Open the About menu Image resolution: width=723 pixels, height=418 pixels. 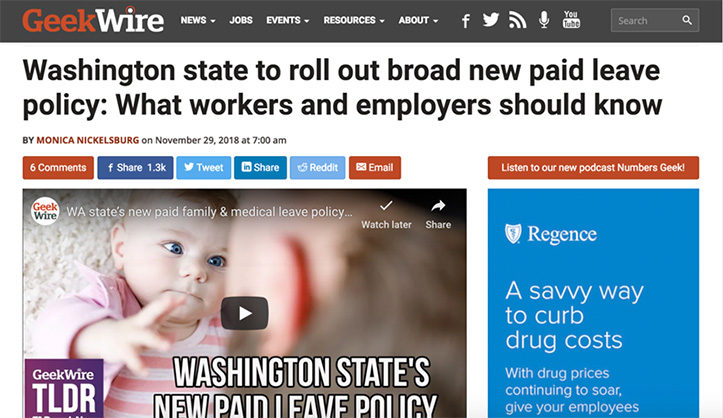[x=418, y=20]
